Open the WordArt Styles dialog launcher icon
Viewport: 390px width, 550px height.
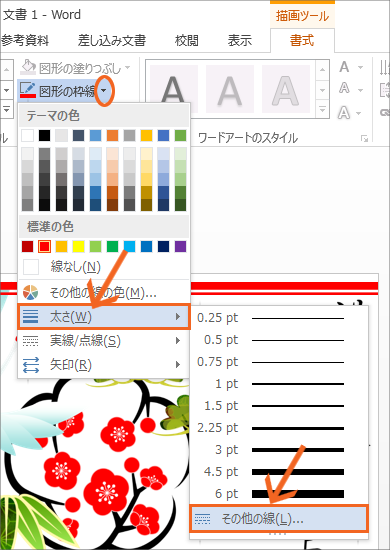pyautogui.click(x=364, y=139)
